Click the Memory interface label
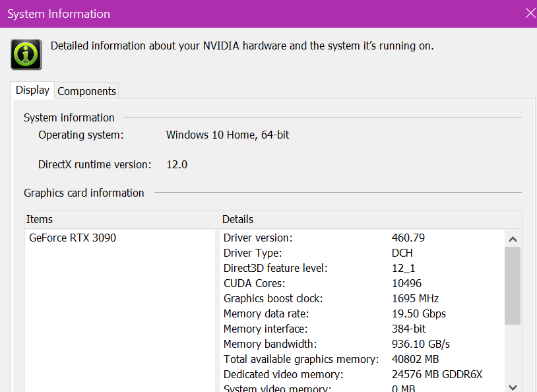The image size is (537, 392). pyautogui.click(x=265, y=329)
